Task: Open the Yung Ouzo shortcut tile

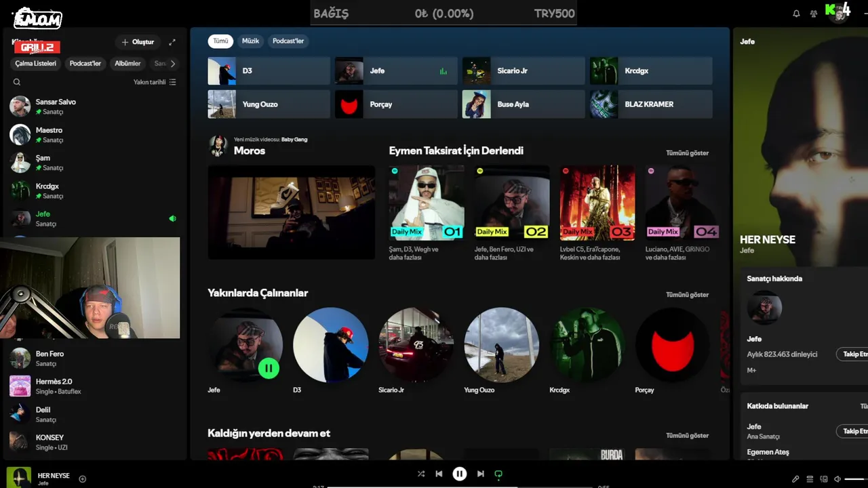Action: click(x=269, y=104)
